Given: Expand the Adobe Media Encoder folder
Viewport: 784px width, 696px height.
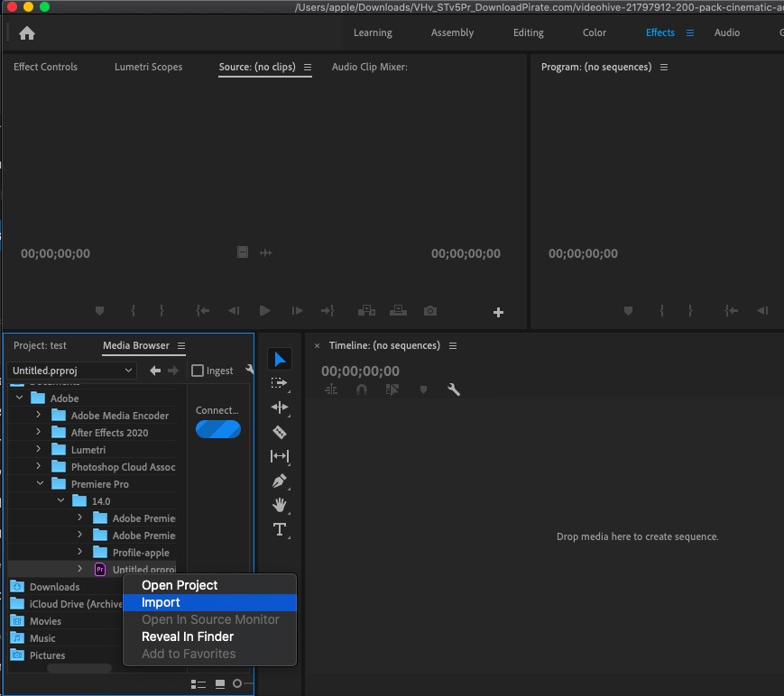Looking at the screenshot, I should (x=39, y=415).
